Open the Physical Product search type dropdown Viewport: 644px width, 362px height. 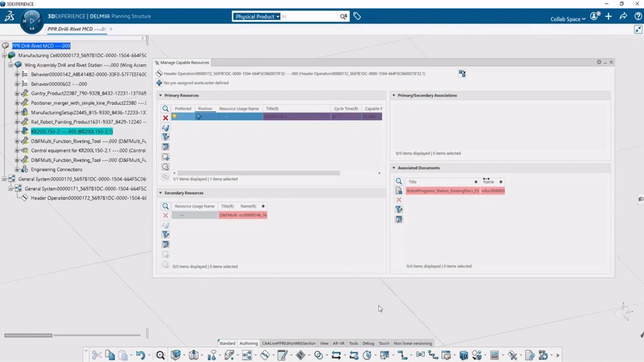(257, 16)
